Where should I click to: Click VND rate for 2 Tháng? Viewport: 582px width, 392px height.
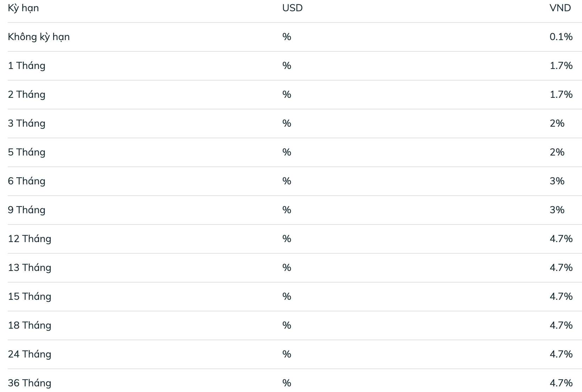point(561,95)
